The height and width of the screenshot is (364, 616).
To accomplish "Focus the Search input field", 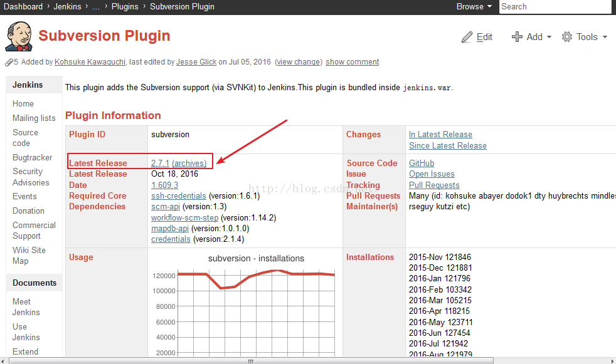I will point(555,7).
